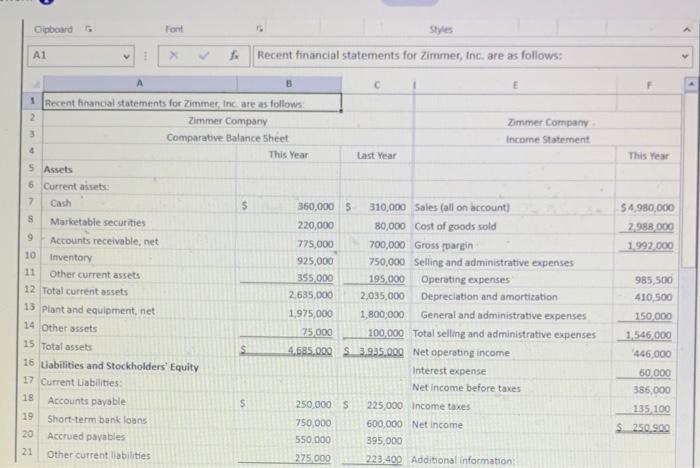Screen dimensions: 700x468
Task: Open the Name Box dropdown arrow
Action: (126, 56)
